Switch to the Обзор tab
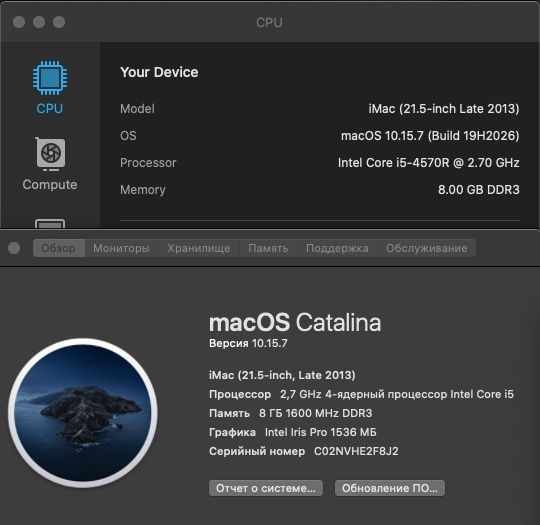This screenshot has width=540, height=525. pos(59,248)
